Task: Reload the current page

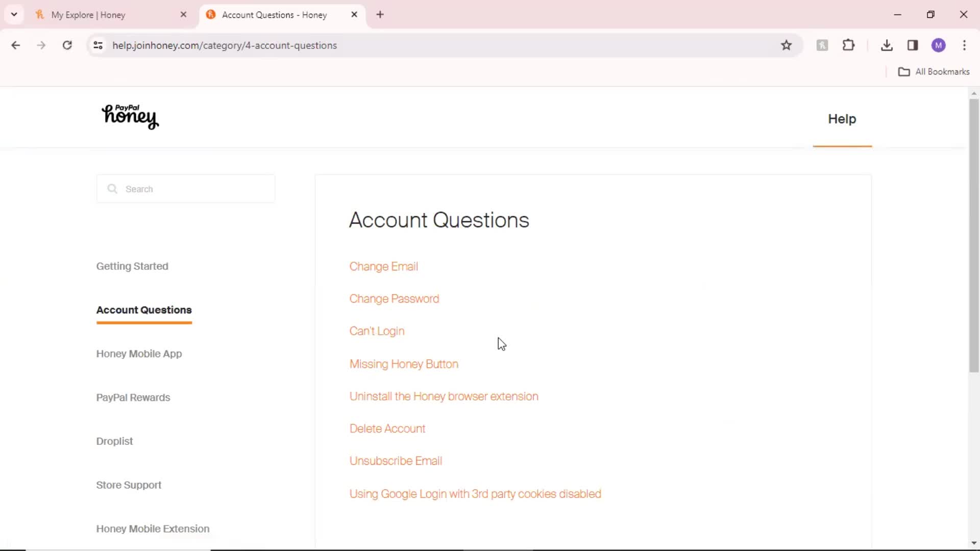Action: pos(67,45)
